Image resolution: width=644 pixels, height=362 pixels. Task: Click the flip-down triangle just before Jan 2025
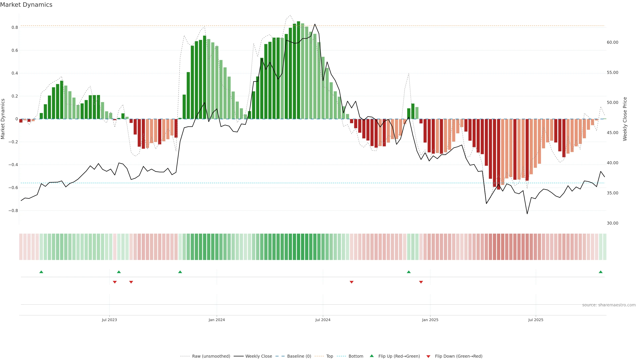[421, 282]
